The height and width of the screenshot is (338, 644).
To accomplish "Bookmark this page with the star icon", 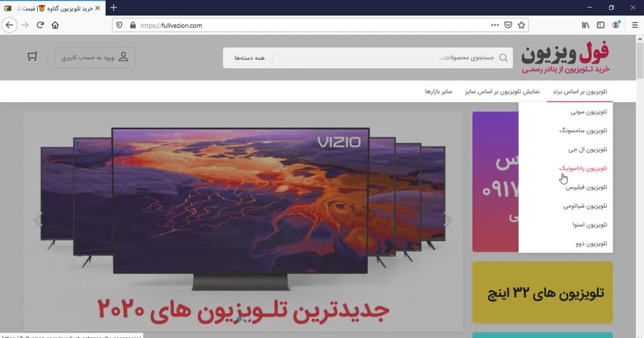I will (x=521, y=25).
